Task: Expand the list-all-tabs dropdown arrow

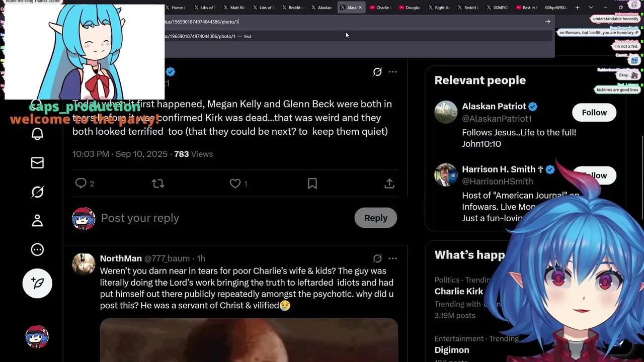Action: [591, 8]
